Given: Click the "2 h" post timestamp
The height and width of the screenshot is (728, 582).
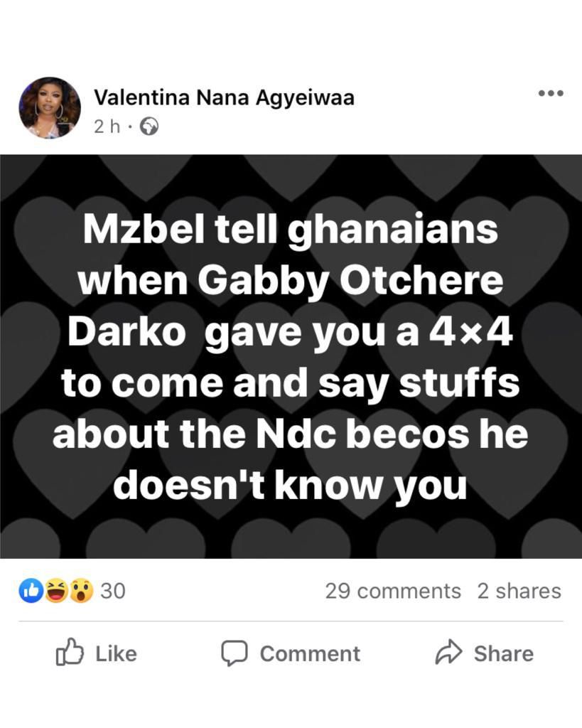Looking at the screenshot, I should click(107, 127).
